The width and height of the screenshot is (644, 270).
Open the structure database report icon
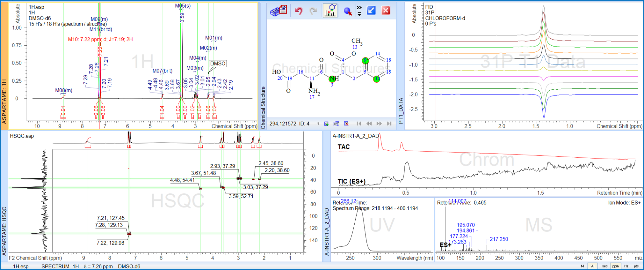click(278, 11)
